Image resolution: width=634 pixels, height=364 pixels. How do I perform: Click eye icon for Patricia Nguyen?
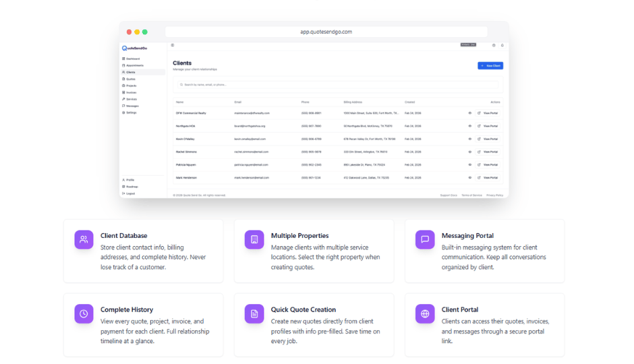470,165
